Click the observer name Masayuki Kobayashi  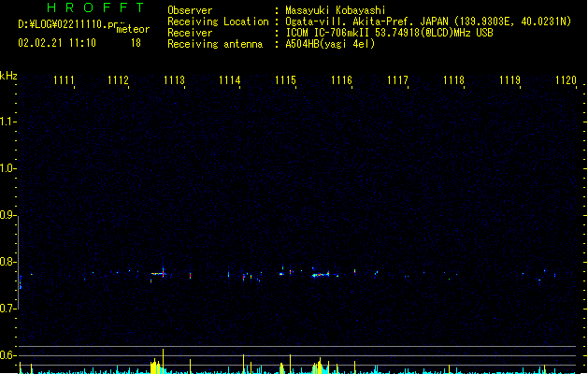tap(336, 10)
